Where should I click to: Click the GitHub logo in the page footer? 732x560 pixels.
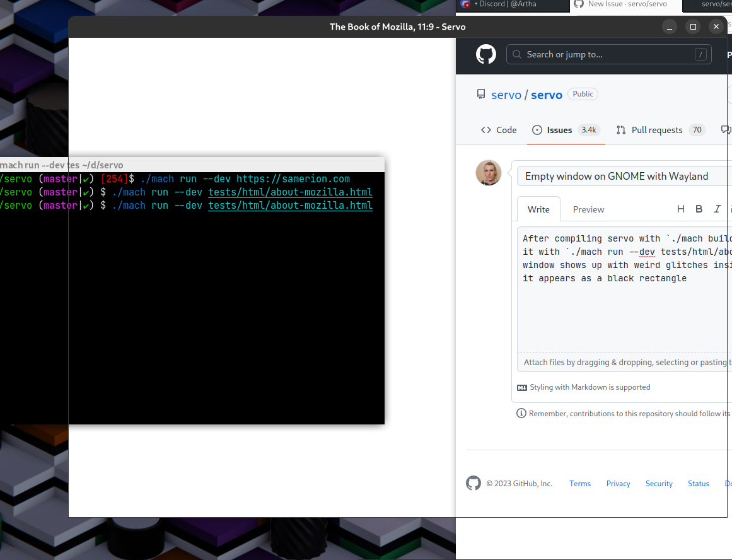pos(473,483)
